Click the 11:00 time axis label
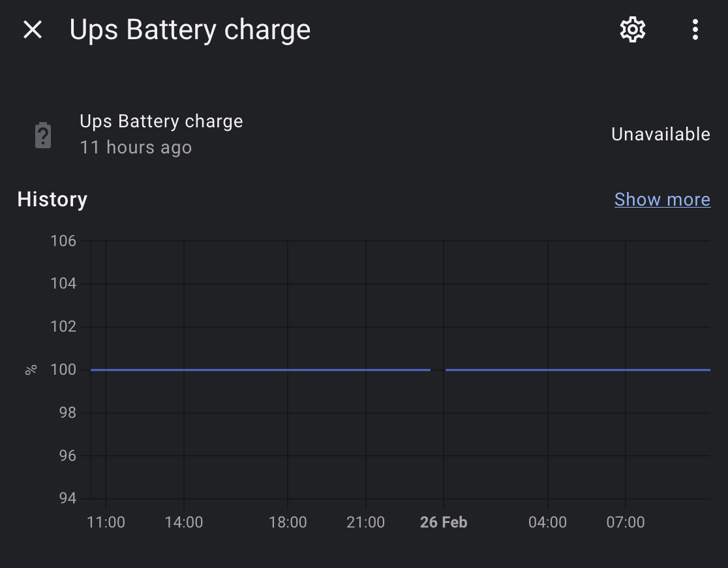 (x=106, y=522)
